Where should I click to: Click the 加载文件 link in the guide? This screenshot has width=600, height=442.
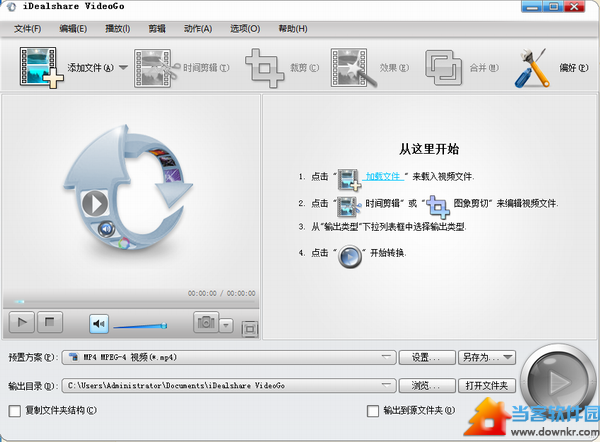[x=383, y=176]
